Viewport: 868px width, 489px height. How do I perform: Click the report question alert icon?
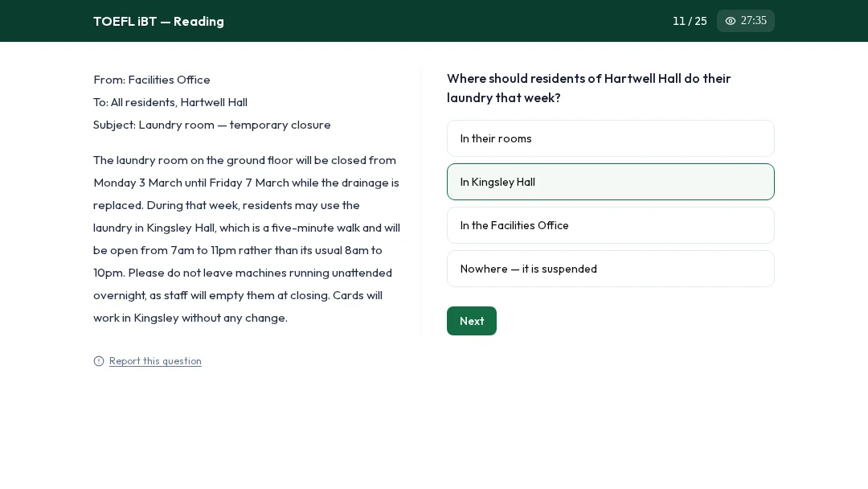[99, 361]
